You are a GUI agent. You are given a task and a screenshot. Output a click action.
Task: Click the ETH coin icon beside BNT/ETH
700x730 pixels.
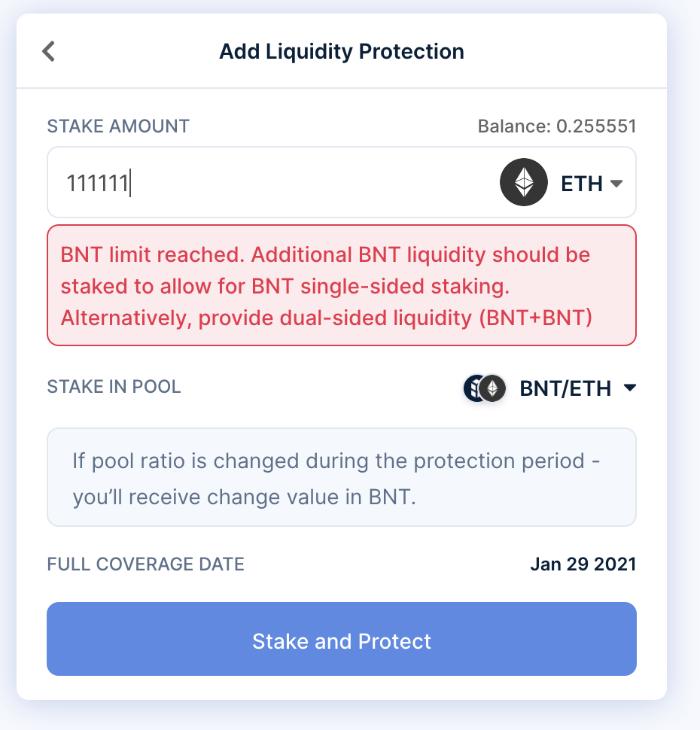(x=492, y=388)
